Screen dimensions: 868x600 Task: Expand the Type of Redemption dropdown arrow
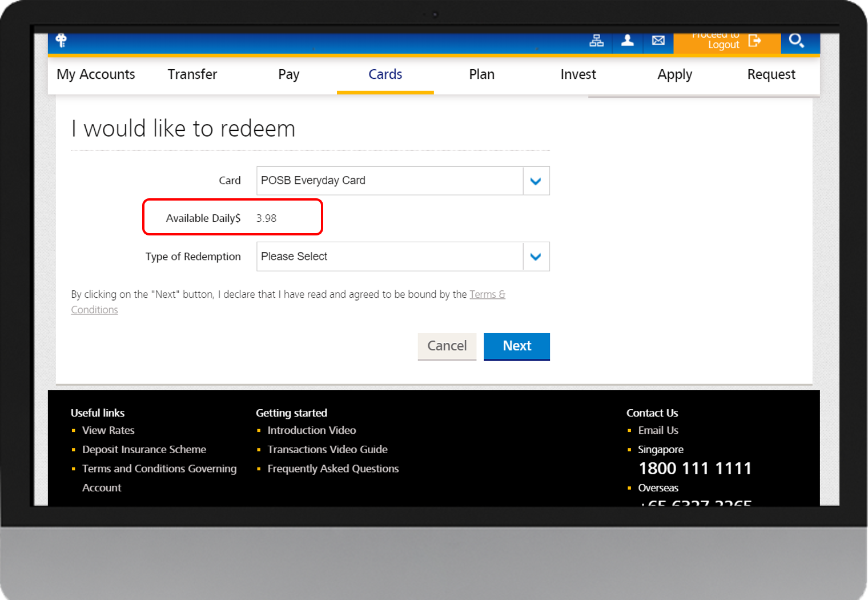(x=536, y=257)
